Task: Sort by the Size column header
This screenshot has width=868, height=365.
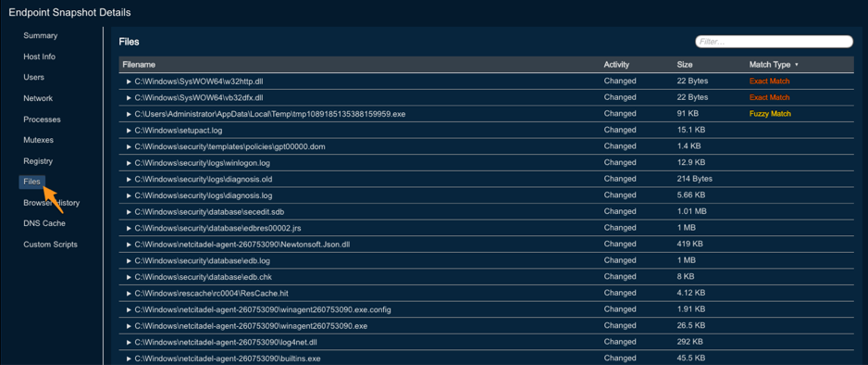Action: coord(685,65)
